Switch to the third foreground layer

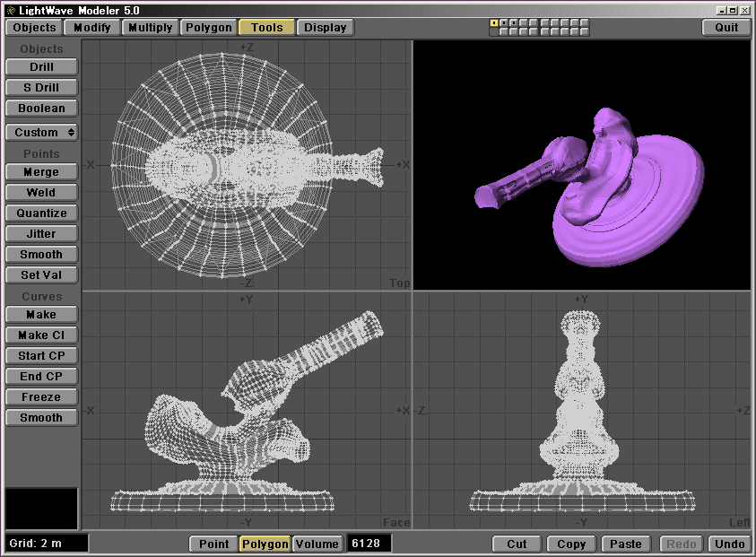pyautogui.click(x=512, y=22)
